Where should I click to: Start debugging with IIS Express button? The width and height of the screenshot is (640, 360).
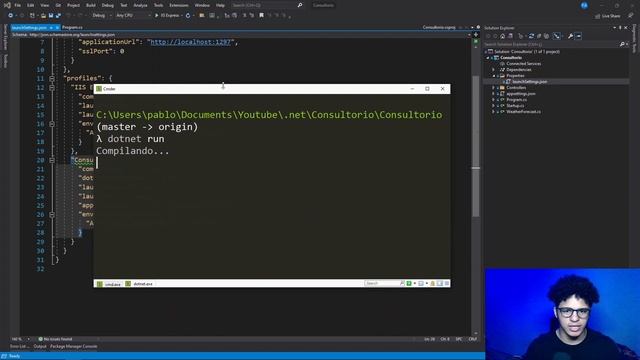168,16
